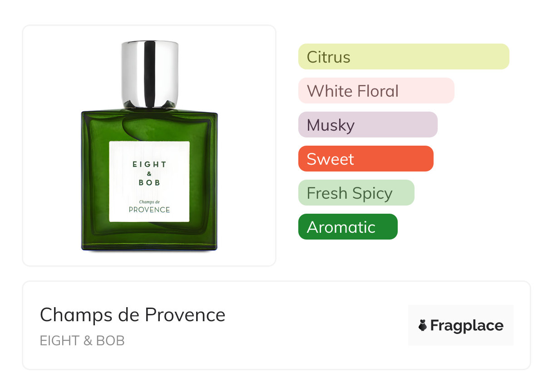Choose the Musky accord bar

click(x=368, y=125)
